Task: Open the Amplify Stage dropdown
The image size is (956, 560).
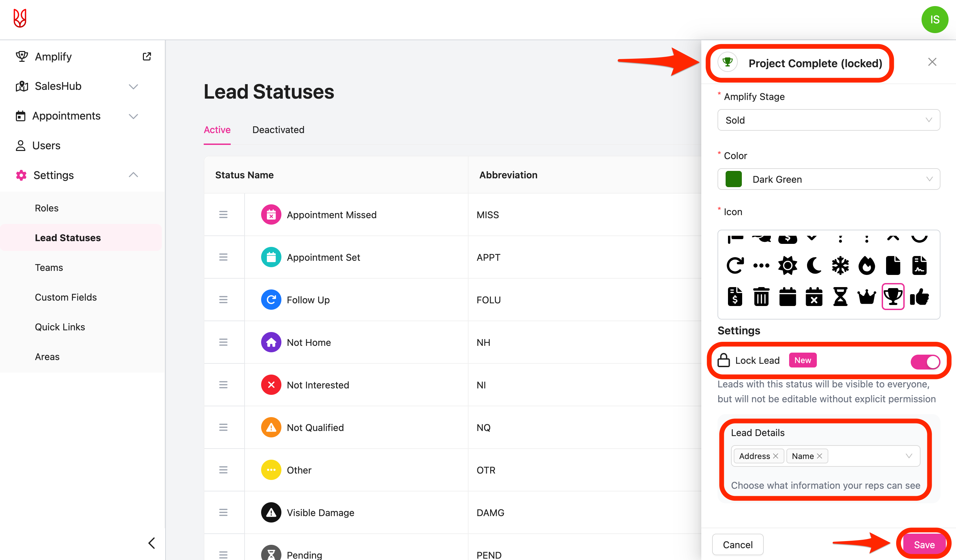Action: [828, 120]
